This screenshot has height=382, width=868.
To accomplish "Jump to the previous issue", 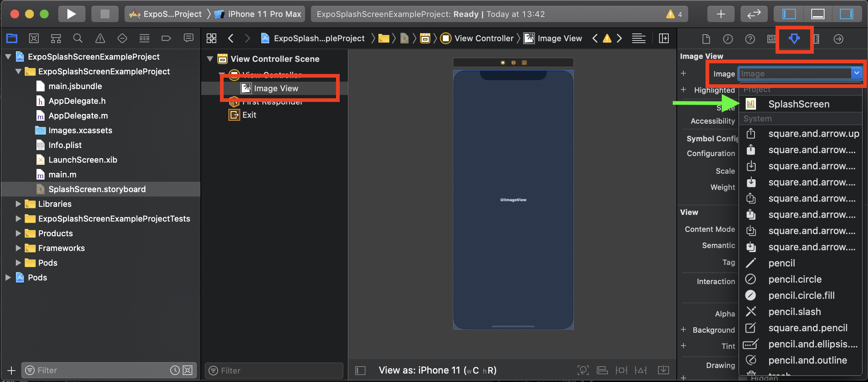I will [x=595, y=38].
